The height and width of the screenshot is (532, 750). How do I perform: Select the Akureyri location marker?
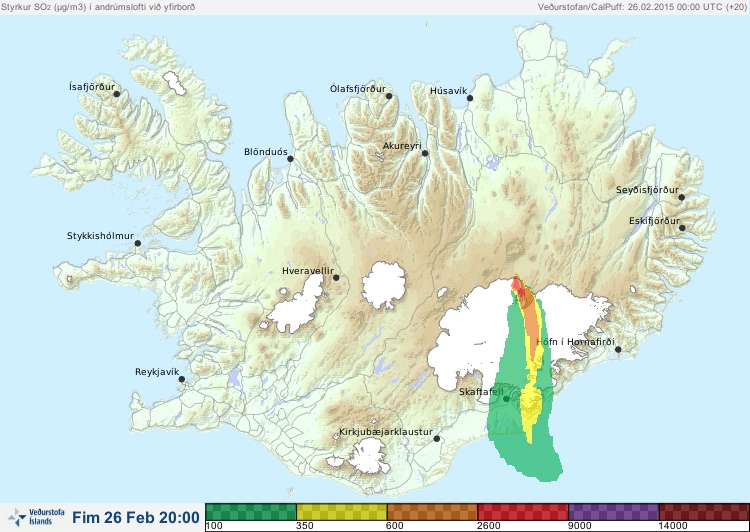[425, 153]
